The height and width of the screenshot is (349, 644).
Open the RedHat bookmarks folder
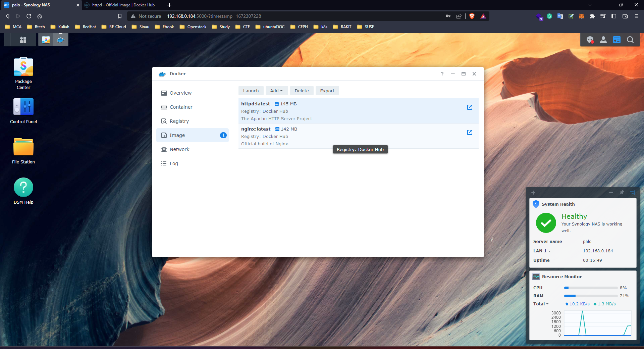86,27
